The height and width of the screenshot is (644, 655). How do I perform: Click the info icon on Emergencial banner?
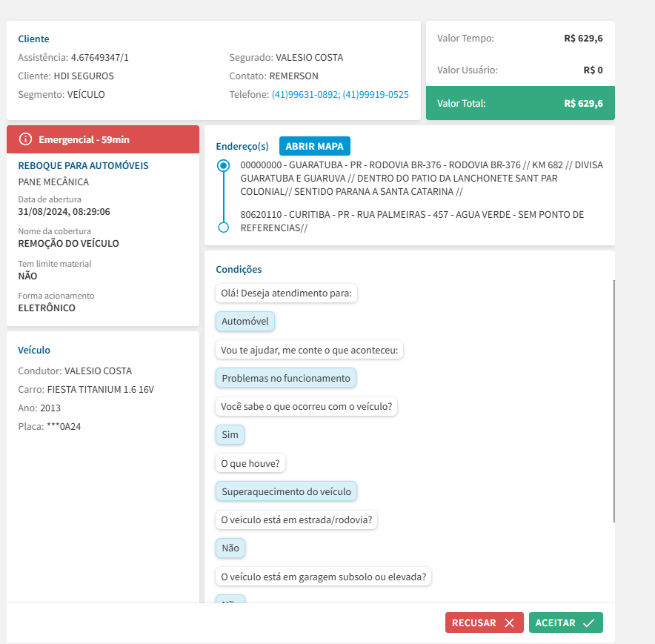click(x=26, y=139)
